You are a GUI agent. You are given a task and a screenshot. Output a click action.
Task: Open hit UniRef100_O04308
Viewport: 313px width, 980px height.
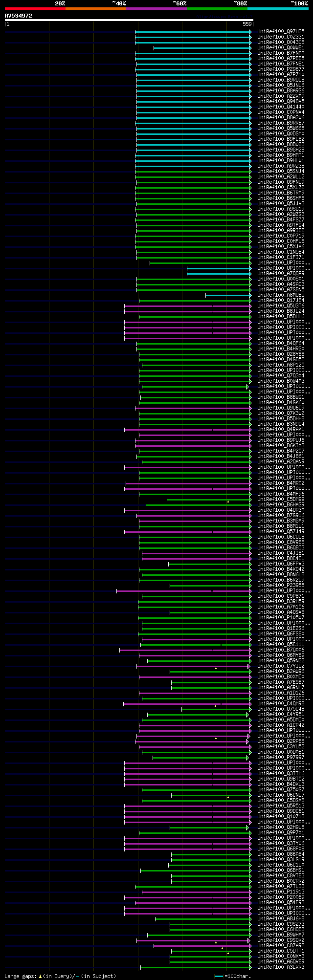281,42
